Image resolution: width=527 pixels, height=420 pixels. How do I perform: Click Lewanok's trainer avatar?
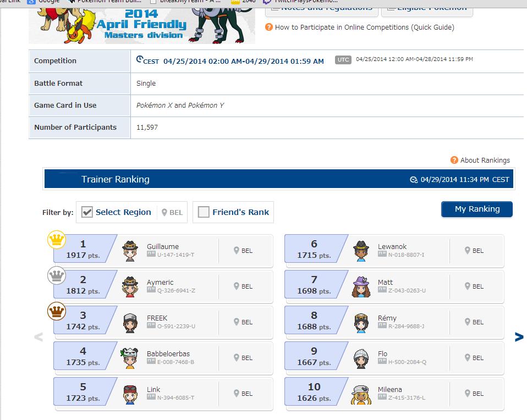coord(361,251)
